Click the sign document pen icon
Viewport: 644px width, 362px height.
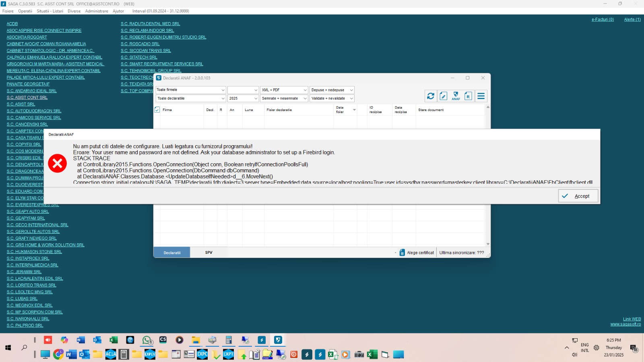point(443,96)
